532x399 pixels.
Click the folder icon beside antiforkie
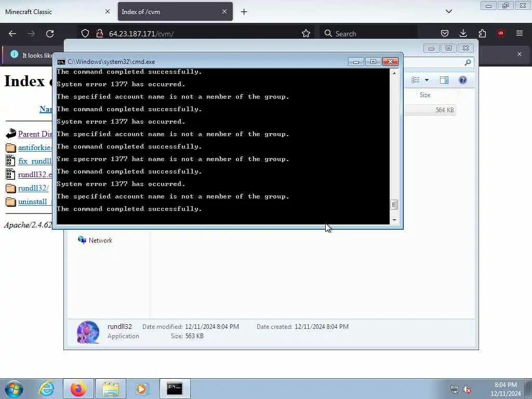[x=11, y=148]
